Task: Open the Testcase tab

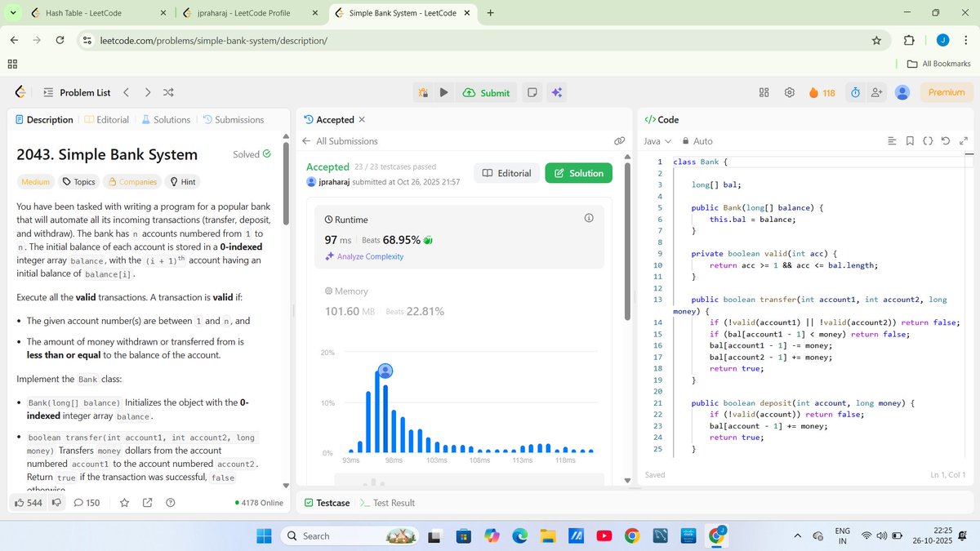Action: tap(327, 503)
